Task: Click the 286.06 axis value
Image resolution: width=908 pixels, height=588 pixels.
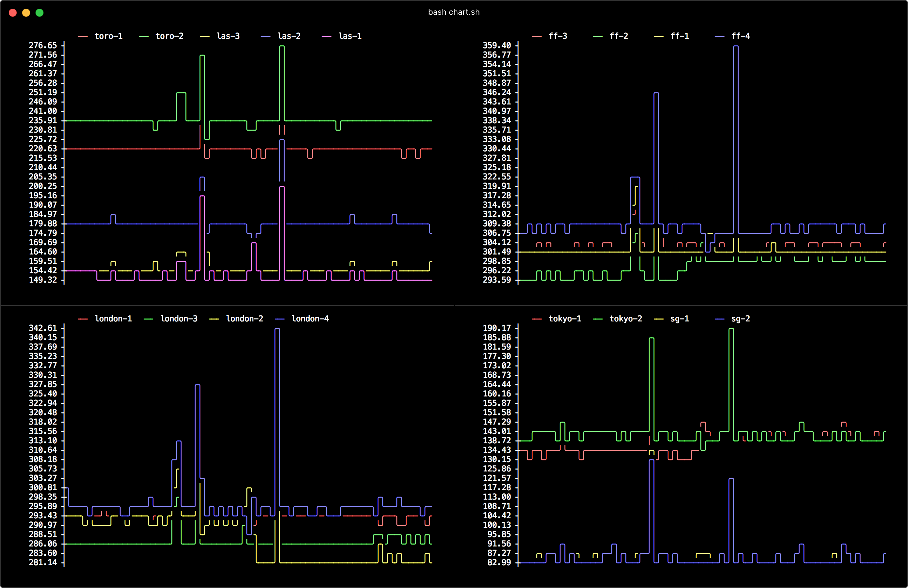Action: (43, 544)
